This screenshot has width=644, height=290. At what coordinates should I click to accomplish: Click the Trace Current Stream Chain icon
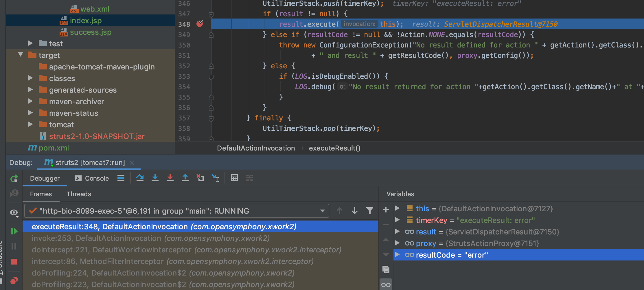point(249,178)
